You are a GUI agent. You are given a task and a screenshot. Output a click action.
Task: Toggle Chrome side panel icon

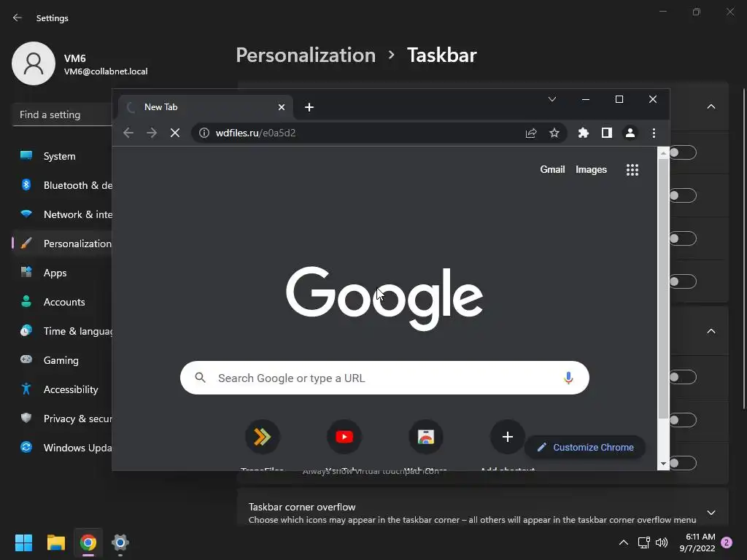coord(606,133)
